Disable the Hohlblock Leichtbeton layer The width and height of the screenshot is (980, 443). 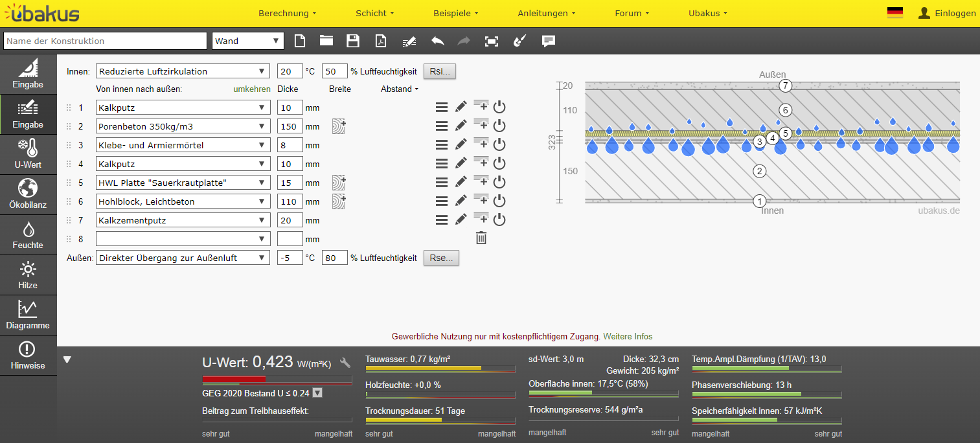[x=499, y=201]
